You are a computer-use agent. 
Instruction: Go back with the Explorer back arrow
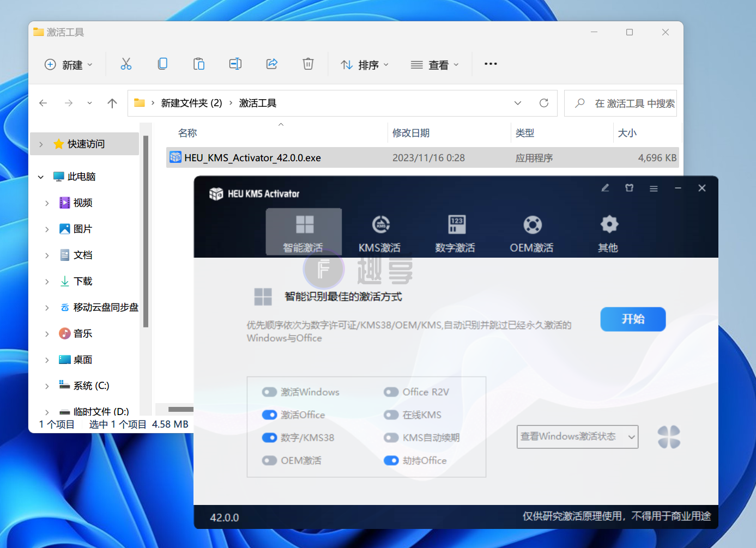(x=43, y=103)
